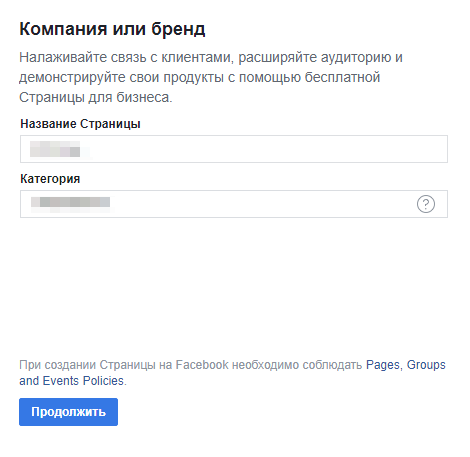Click the 'Название Страницы' field label
This screenshot has height=457, width=470.
80,124
